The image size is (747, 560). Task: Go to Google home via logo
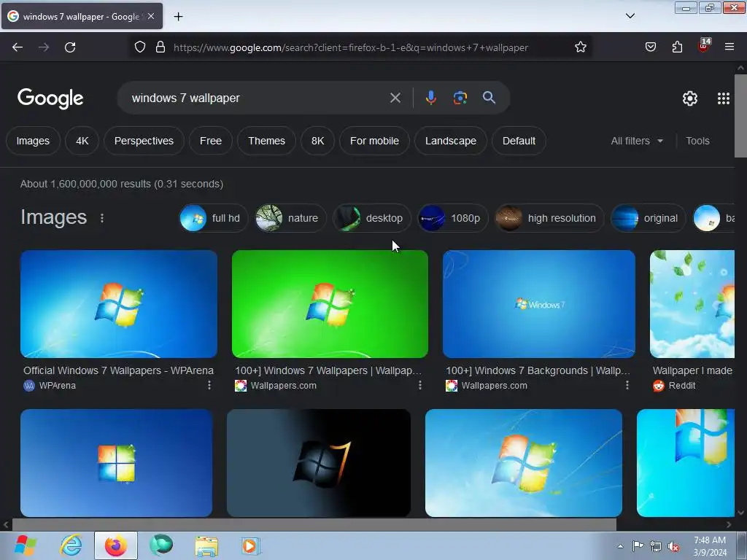[50, 98]
